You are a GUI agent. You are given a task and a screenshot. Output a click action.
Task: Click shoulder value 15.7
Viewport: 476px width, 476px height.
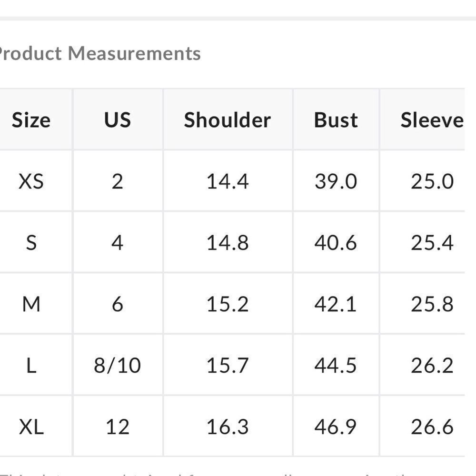point(228,366)
